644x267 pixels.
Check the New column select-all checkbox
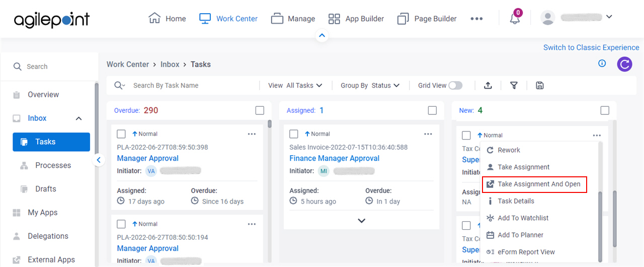tap(605, 110)
